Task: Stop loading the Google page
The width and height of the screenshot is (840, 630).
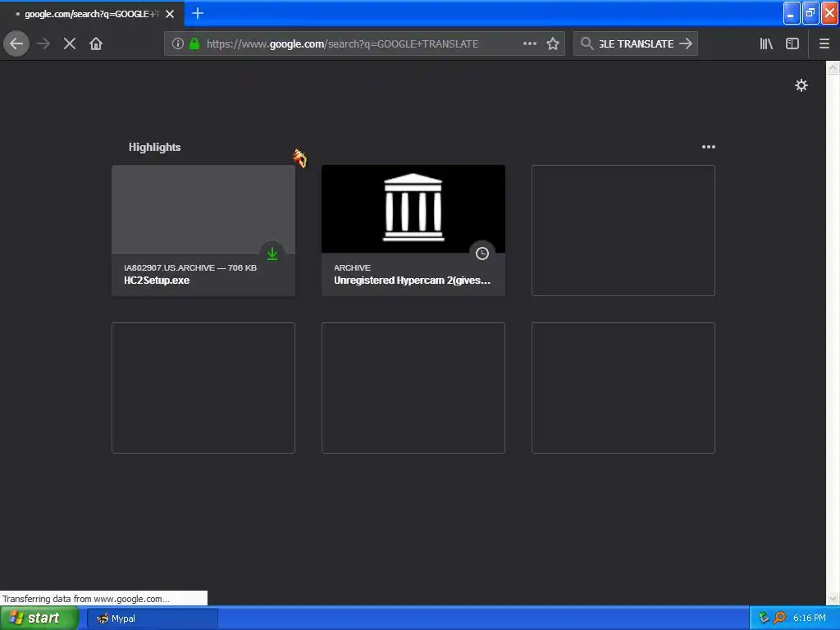Action: [x=70, y=44]
